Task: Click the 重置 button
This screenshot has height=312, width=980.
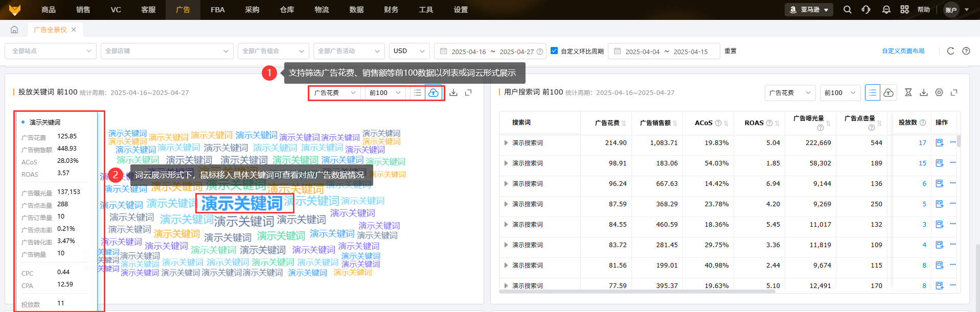Action: [x=731, y=51]
